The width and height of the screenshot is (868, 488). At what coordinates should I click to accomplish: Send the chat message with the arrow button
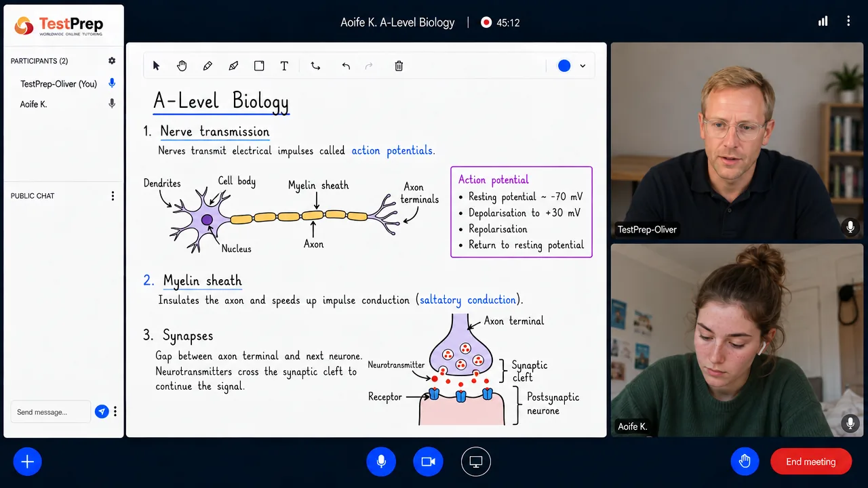tap(102, 411)
